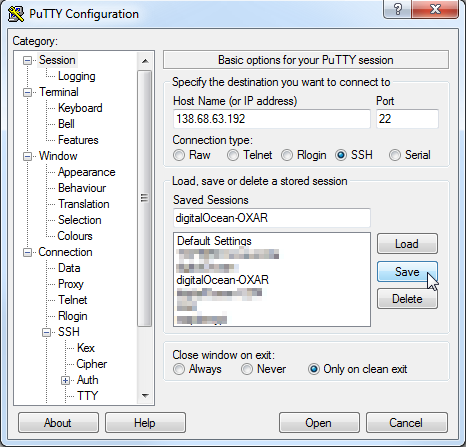This screenshot has width=466, height=447.
Task: Open the Rlogin category in the tree
Action: (x=72, y=316)
